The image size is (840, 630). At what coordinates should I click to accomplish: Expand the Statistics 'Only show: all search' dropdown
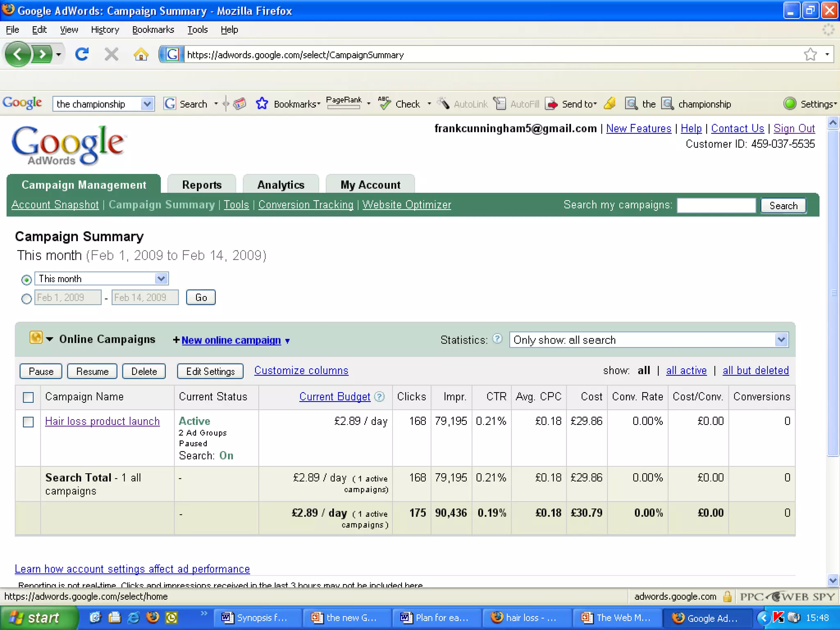tap(781, 340)
